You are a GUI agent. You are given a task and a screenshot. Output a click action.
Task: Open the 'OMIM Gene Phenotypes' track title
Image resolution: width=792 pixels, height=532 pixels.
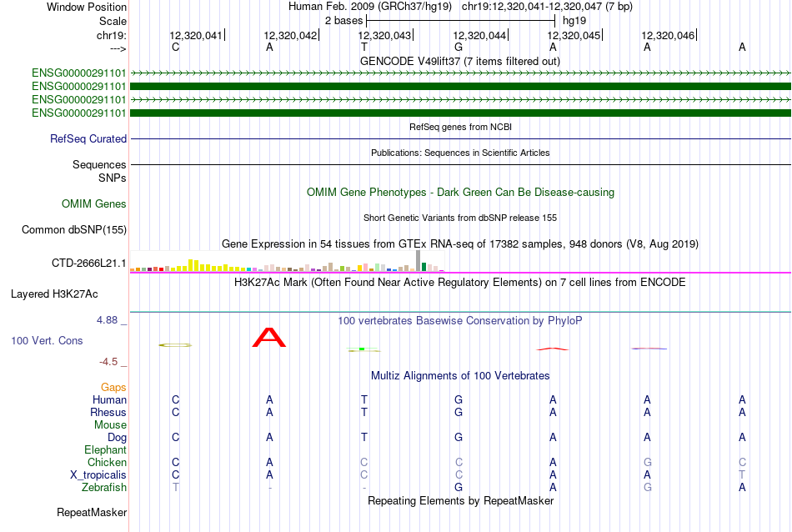pyautogui.click(x=460, y=193)
